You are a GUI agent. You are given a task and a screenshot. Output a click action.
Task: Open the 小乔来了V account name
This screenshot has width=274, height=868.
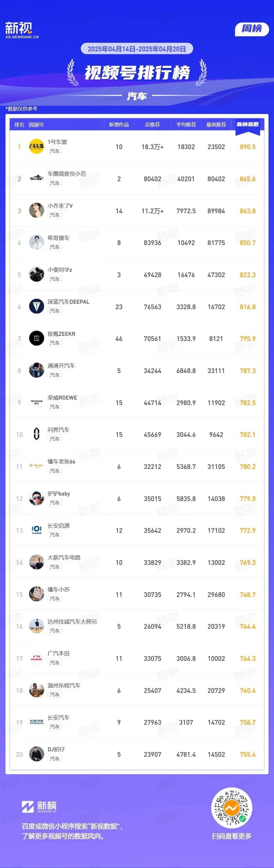pos(60,206)
